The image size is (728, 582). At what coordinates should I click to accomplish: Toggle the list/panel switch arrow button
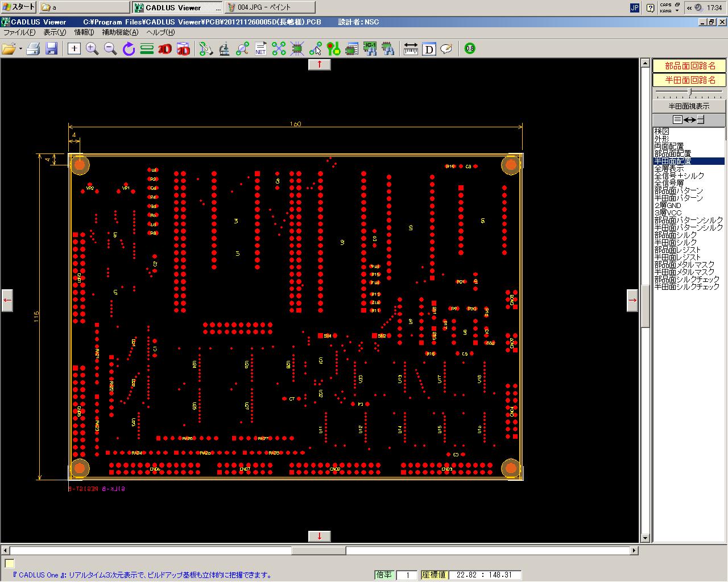[689, 119]
